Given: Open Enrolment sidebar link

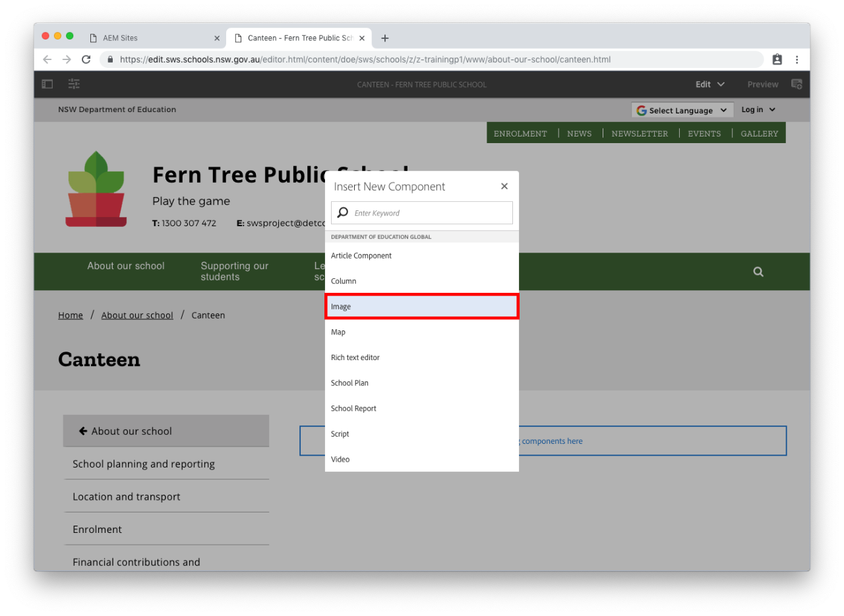Looking at the screenshot, I should (x=98, y=530).
